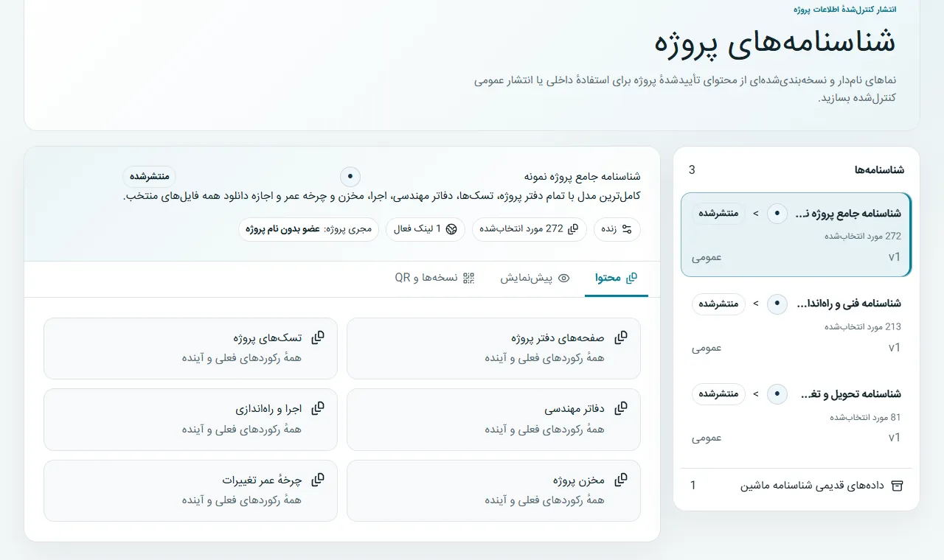Click the copy icon on دفاتر مهندسی card
944x560 pixels.
(621, 408)
